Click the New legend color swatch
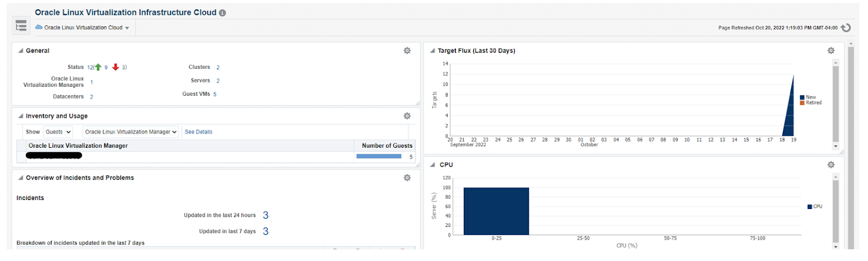Viewport: 868px width, 261px height. point(802,97)
